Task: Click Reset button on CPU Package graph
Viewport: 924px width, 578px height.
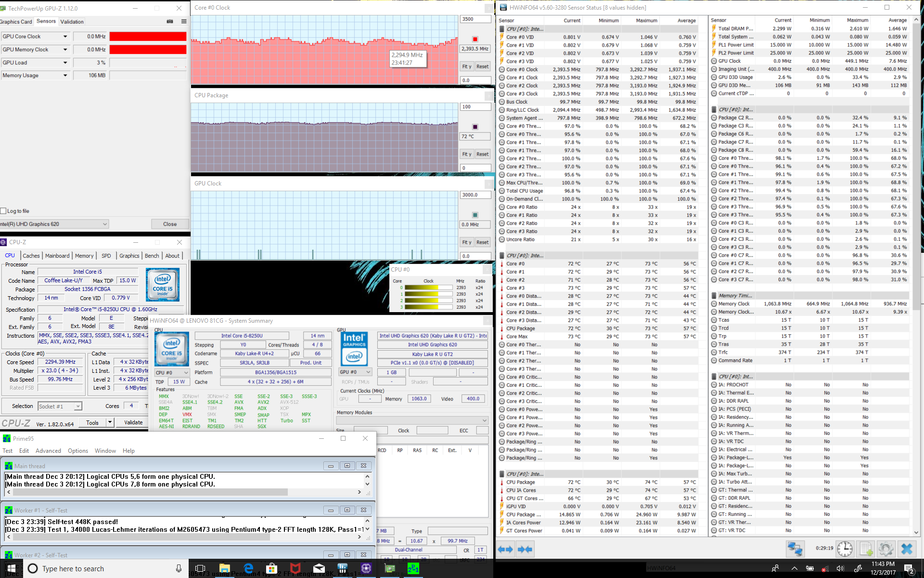Action: click(x=482, y=154)
